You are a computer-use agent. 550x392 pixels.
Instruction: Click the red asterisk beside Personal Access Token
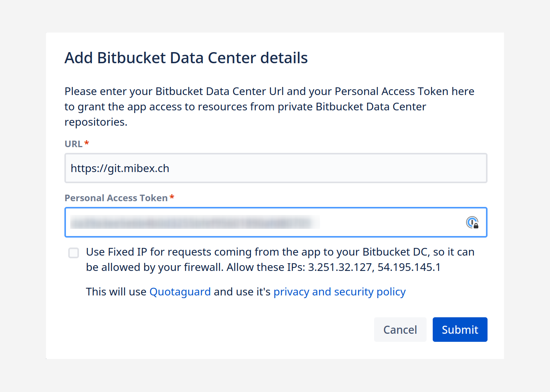(x=172, y=197)
